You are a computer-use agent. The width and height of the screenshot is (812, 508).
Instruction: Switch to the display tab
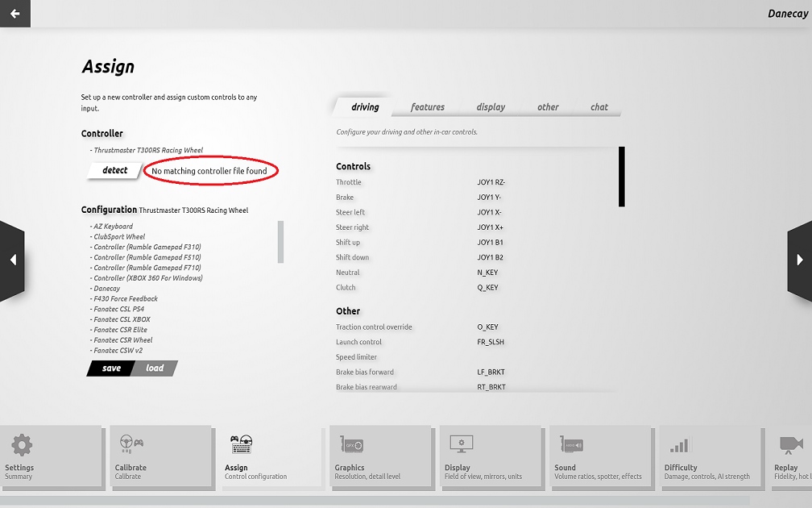(x=491, y=107)
